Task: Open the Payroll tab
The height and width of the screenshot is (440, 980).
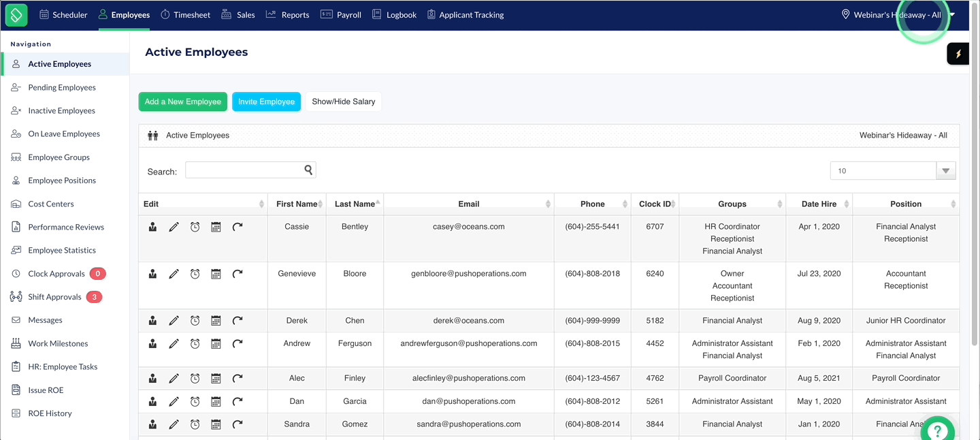Action: [341, 14]
